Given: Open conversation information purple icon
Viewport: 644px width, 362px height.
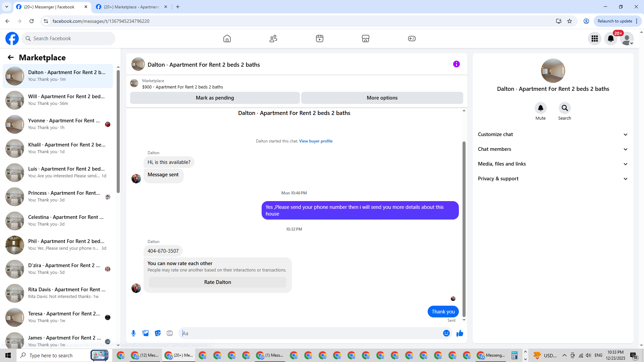Looking at the screenshot, I should pyautogui.click(x=456, y=64).
